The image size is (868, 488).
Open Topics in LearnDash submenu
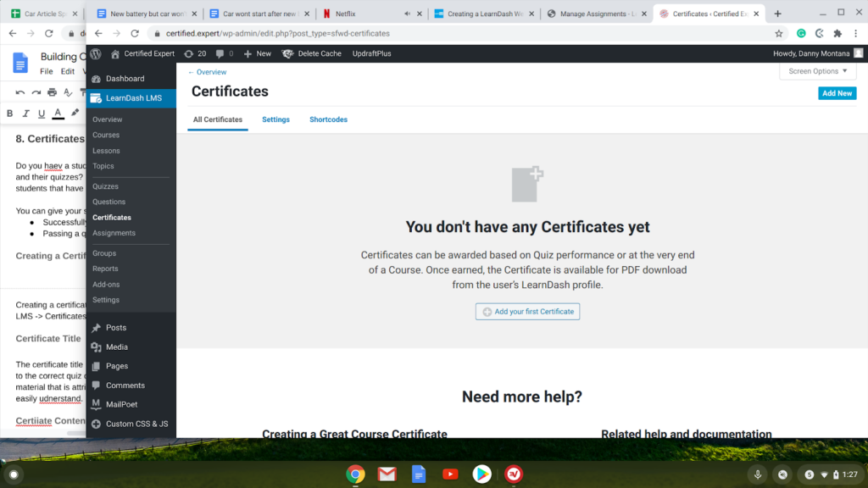(x=103, y=166)
